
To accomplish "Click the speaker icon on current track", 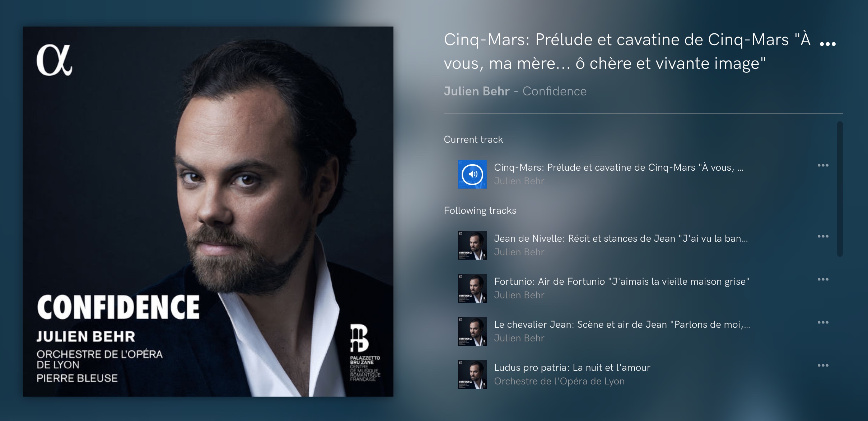I will (x=472, y=174).
